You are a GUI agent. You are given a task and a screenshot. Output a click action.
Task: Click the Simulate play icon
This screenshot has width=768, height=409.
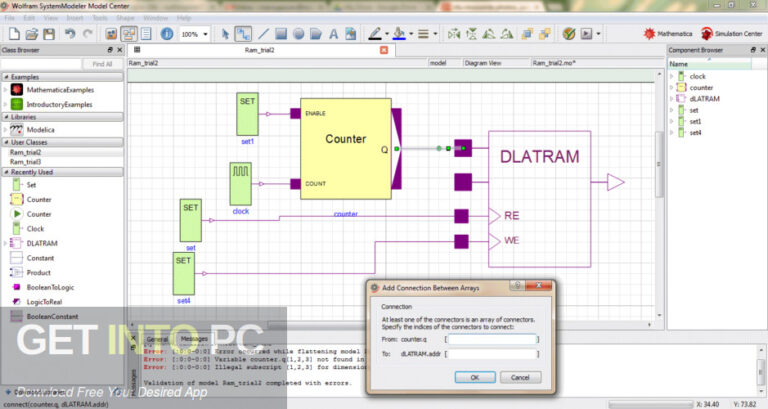tap(586, 34)
